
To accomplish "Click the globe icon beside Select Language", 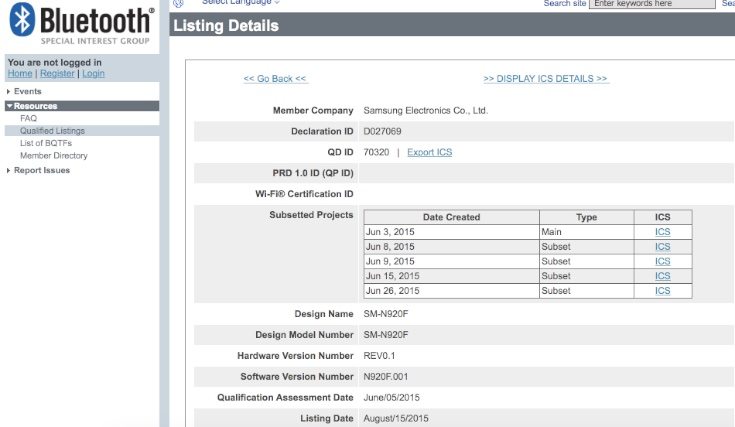I will [178, 4].
